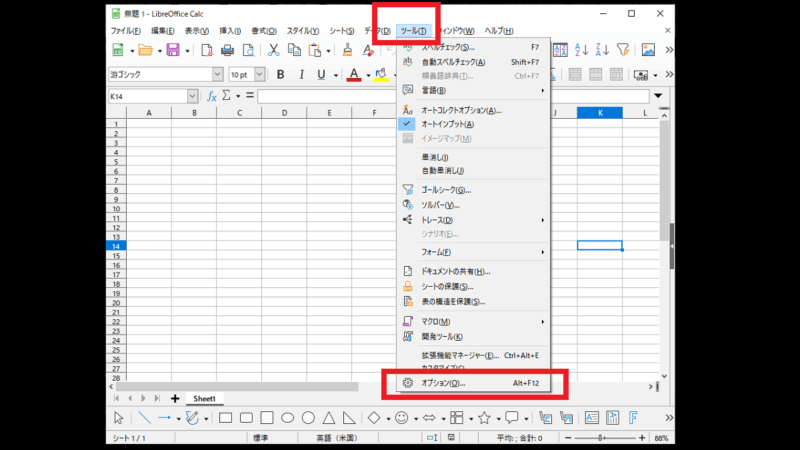The width and height of the screenshot is (800, 450).
Task: Click the Save floppy disk icon
Action: point(173,50)
